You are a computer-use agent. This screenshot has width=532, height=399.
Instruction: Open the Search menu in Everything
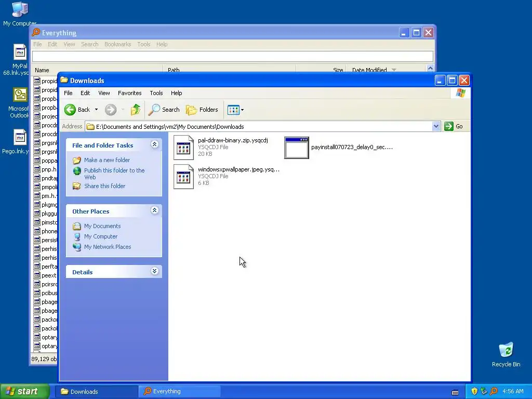click(x=89, y=44)
